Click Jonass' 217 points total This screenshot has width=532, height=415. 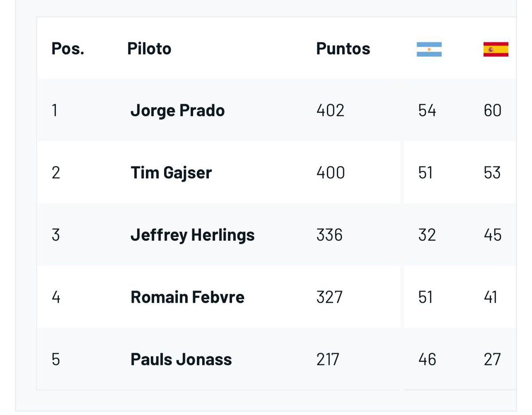click(328, 359)
